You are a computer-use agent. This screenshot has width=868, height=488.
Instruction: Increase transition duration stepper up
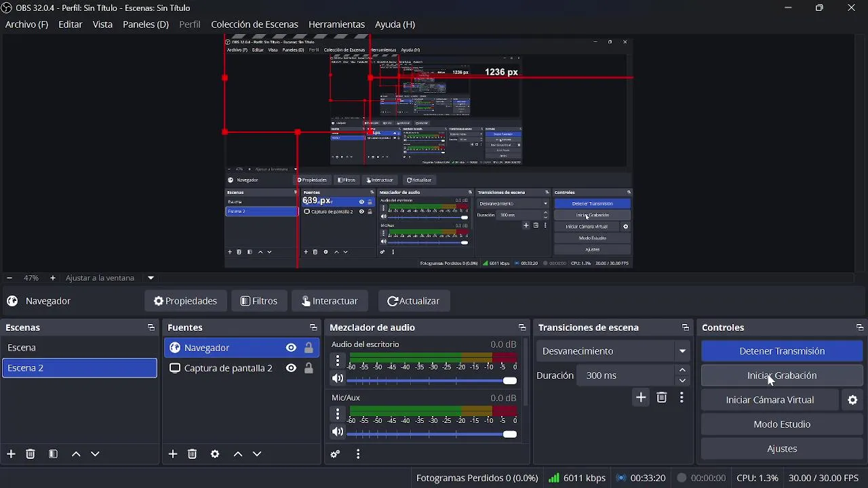(x=683, y=370)
